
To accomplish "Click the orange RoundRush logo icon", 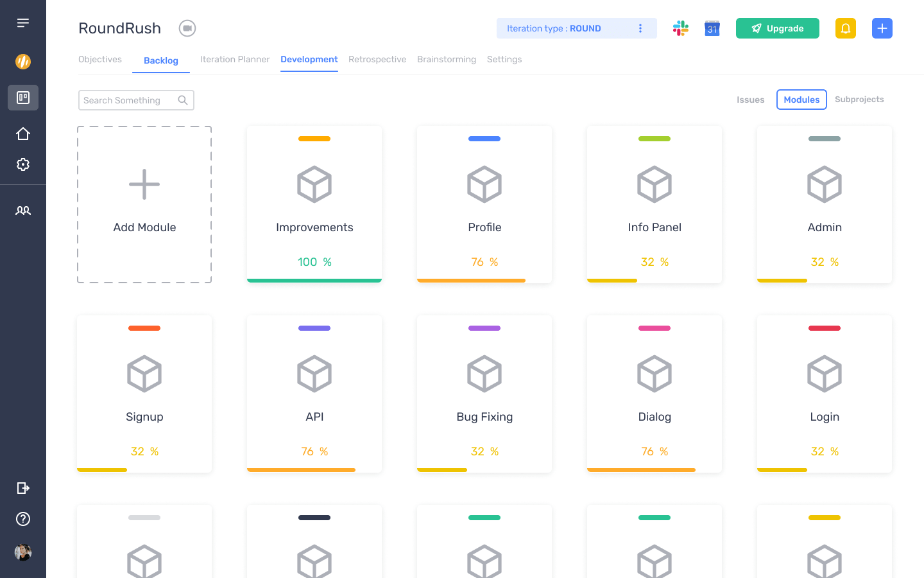I will 23,62.
